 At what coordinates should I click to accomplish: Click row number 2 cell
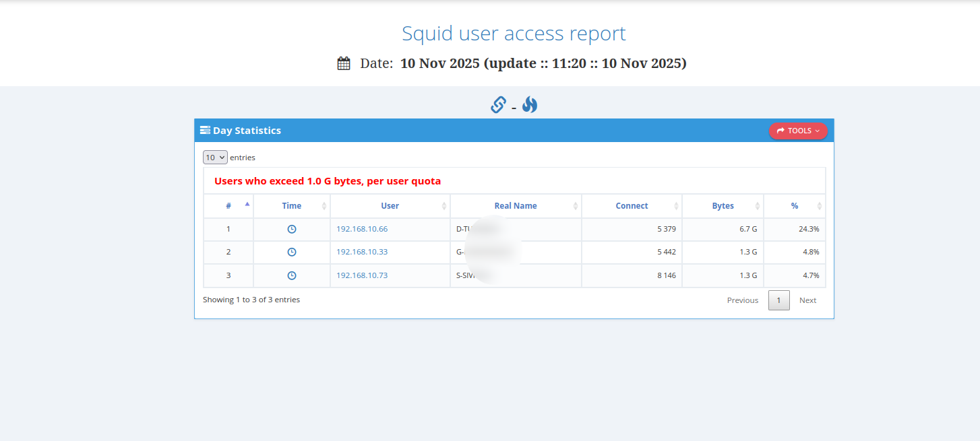pos(228,252)
